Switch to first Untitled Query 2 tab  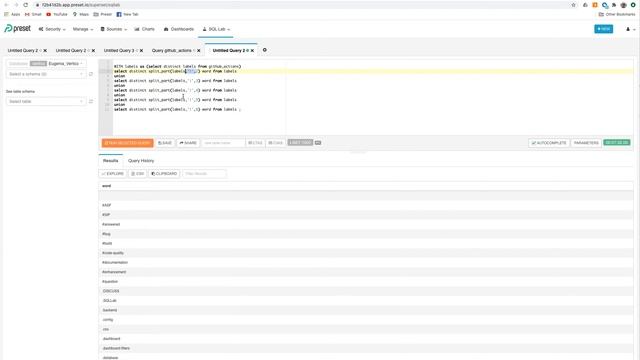pyautogui.click(x=23, y=50)
